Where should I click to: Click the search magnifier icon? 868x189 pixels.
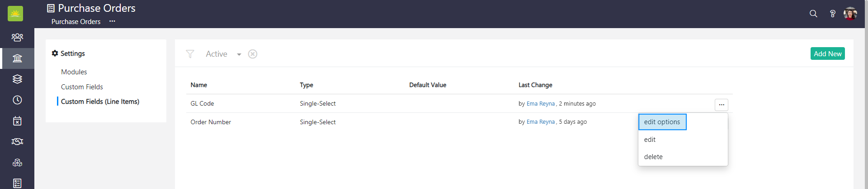pos(813,14)
